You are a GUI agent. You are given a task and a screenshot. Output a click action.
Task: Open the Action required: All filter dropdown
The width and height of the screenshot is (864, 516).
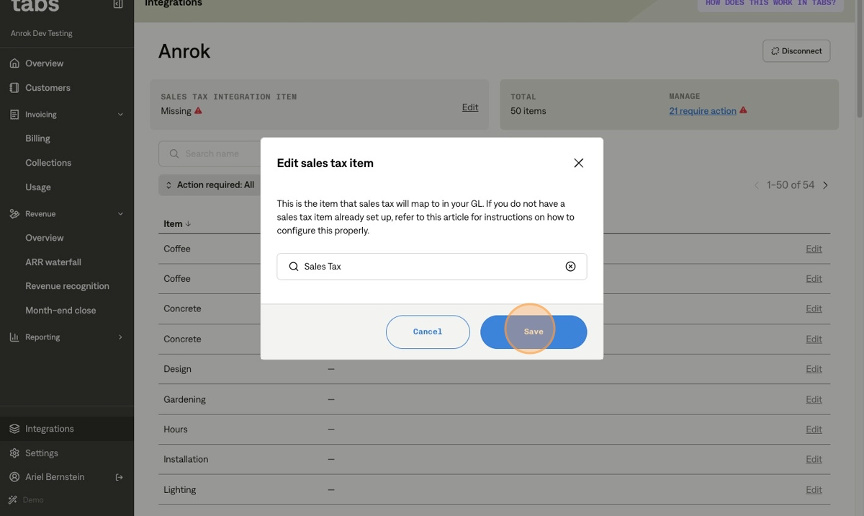[209, 185]
